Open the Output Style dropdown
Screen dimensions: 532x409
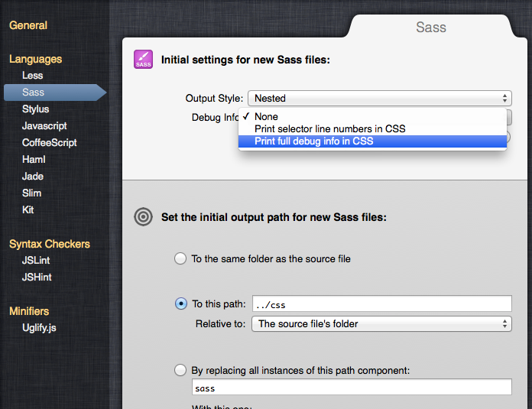coord(379,98)
